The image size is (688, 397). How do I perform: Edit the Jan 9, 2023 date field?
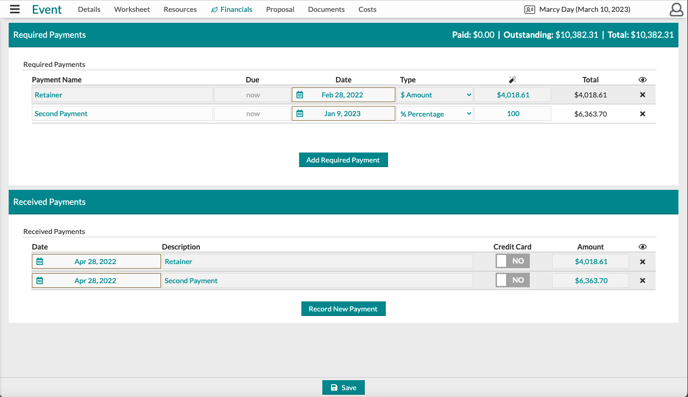pyautogui.click(x=343, y=114)
